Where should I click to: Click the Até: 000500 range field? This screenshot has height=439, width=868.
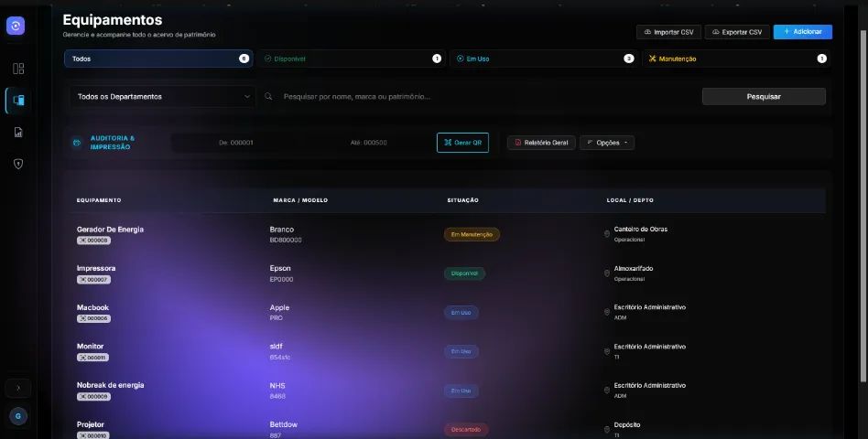(x=369, y=143)
